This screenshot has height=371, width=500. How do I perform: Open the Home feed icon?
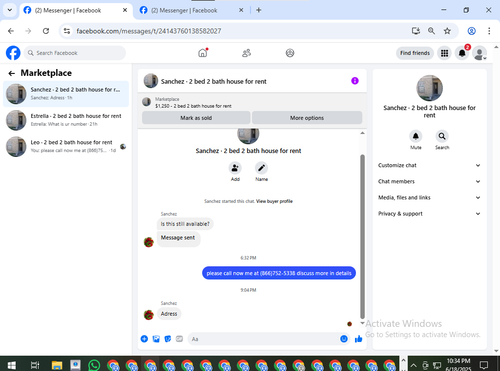[x=203, y=53]
